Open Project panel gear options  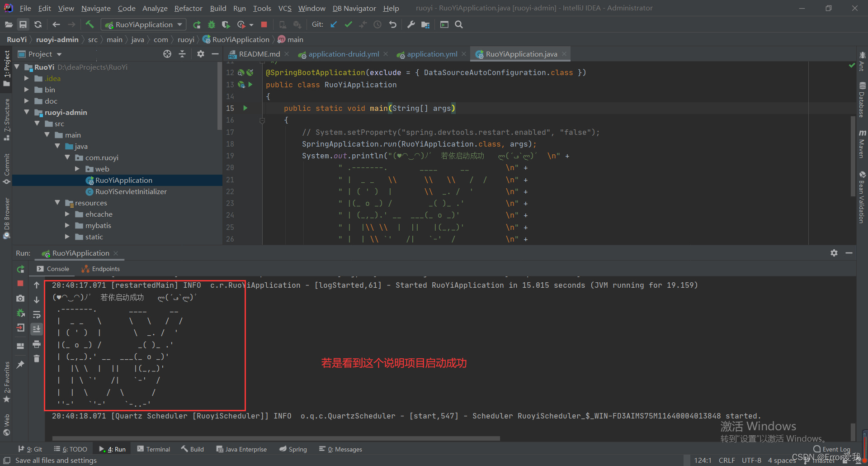tap(201, 54)
